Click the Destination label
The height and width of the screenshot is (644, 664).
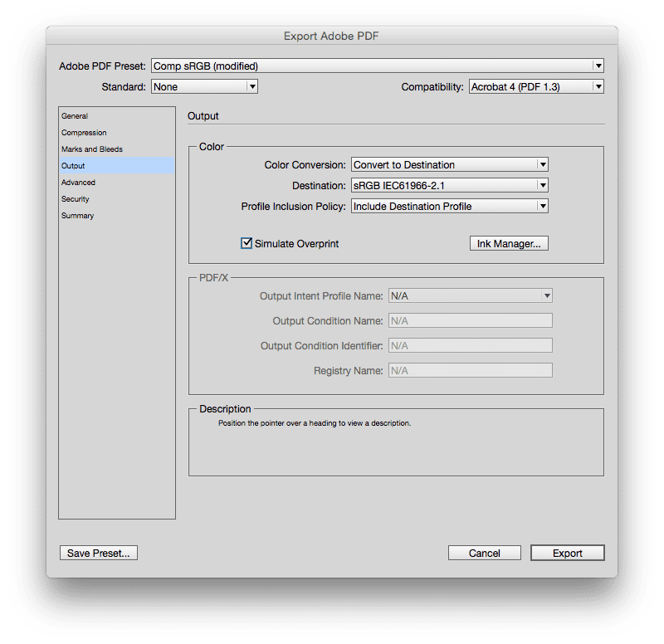(x=319, y=185)
